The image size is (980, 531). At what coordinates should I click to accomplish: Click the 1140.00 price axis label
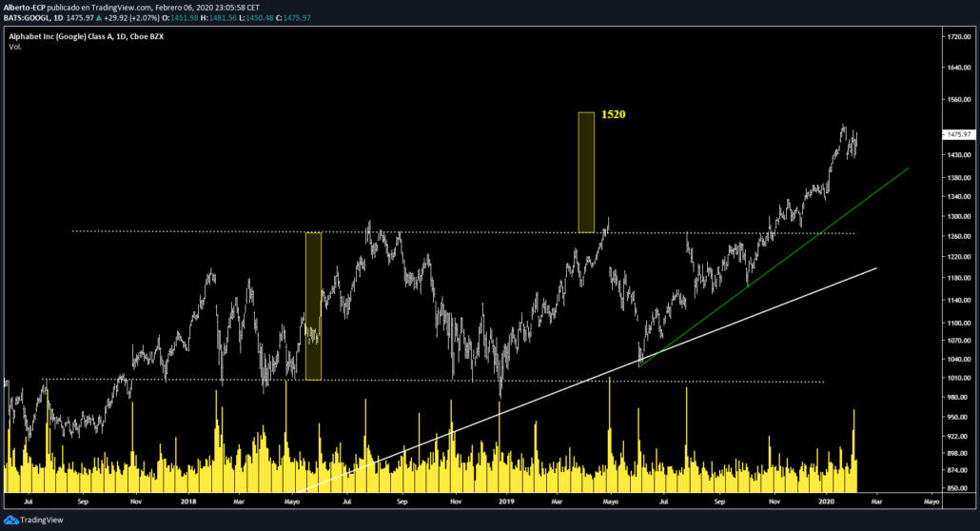(959, 300)
